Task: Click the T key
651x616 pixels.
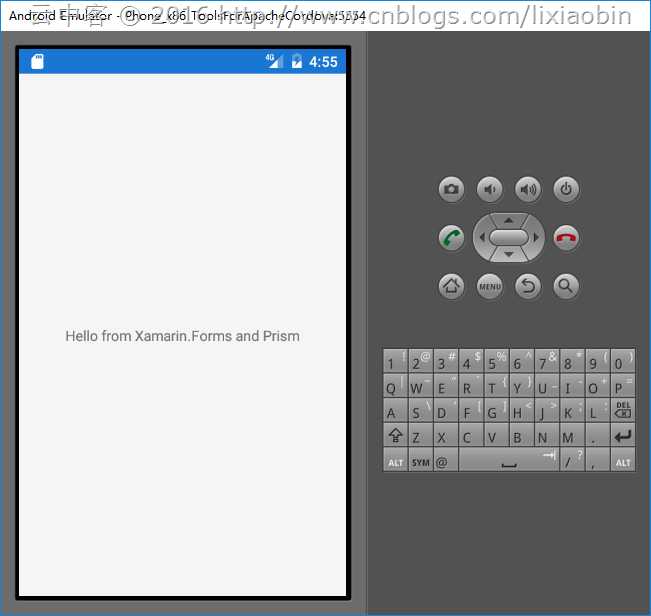Action: coord(496,386)
